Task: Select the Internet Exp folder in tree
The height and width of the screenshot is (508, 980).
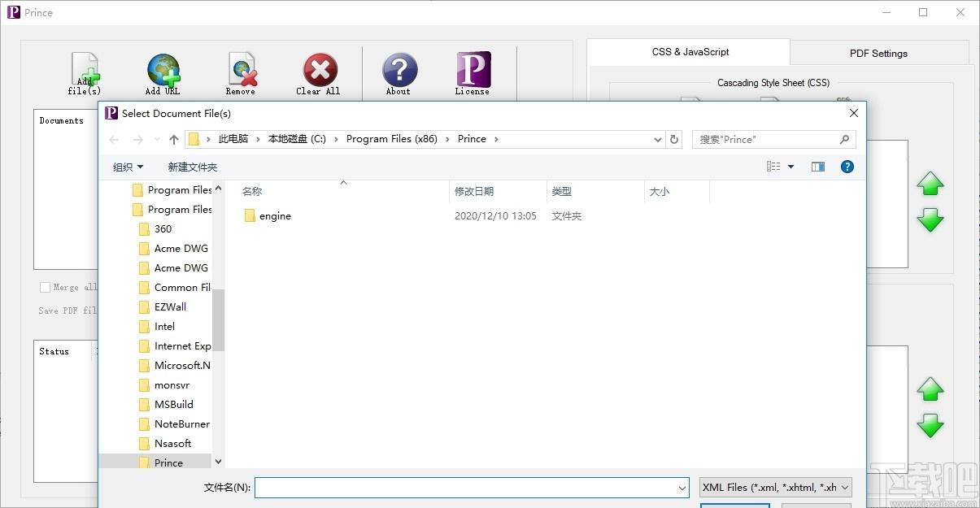Action: [174, 346]
